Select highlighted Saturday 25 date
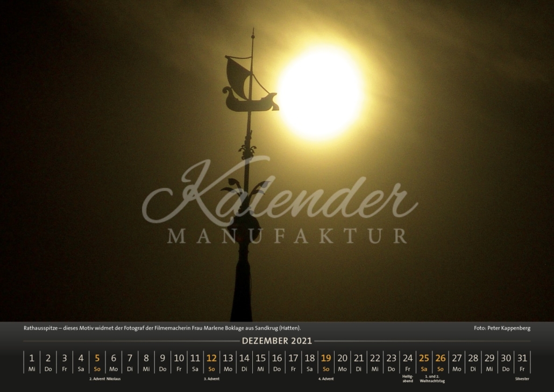 tap(424, 361)
